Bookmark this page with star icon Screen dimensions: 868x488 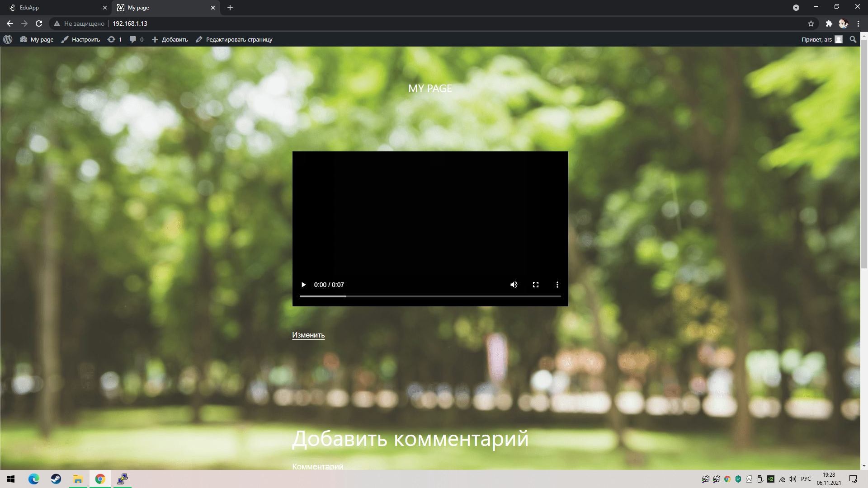tap(811, 23)
